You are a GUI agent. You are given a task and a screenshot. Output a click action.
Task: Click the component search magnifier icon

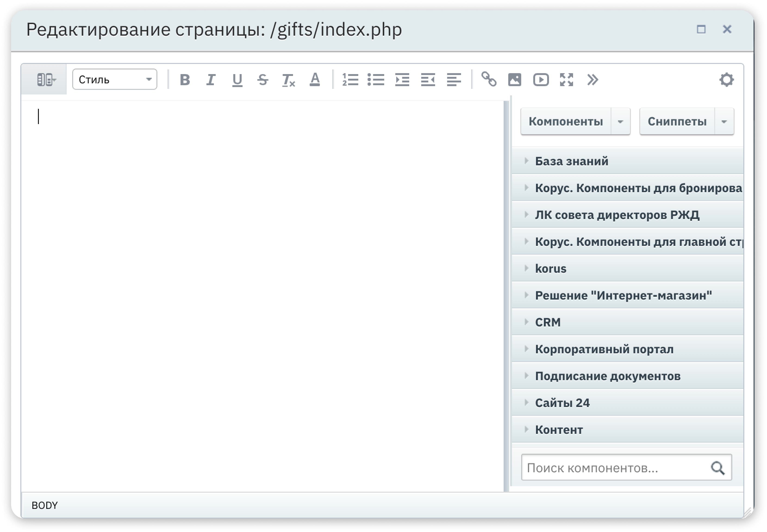pos(718,468)
